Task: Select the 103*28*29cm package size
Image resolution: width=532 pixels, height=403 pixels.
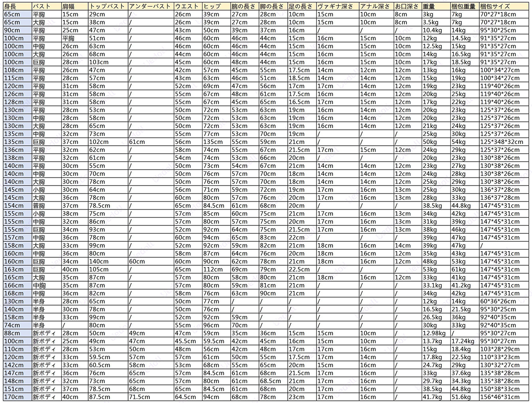Action: click(505, 349)
